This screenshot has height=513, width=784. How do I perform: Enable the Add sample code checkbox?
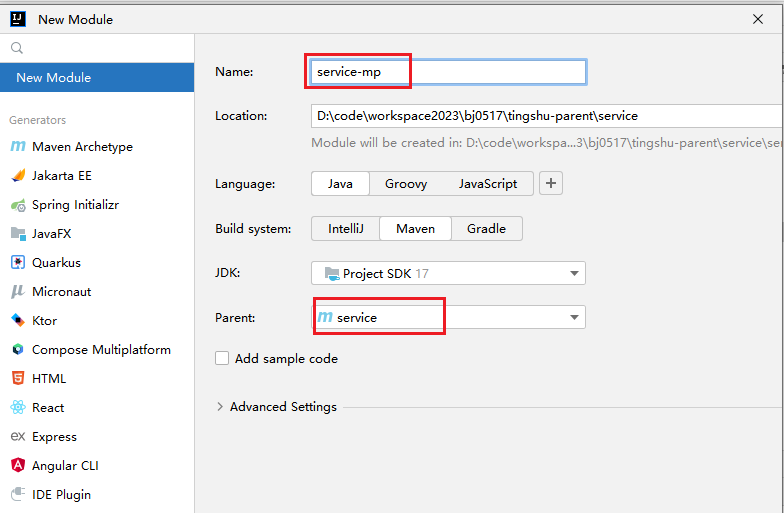click(222, 358)
